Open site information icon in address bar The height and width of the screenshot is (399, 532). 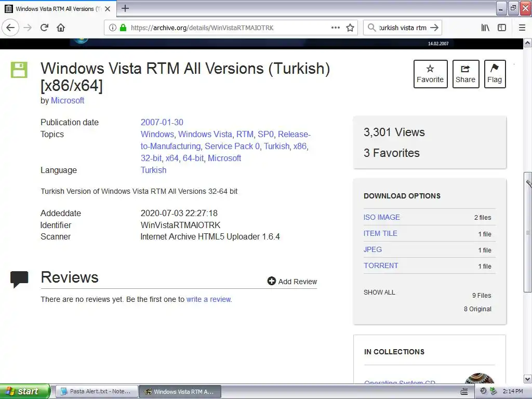pos(113,28)
